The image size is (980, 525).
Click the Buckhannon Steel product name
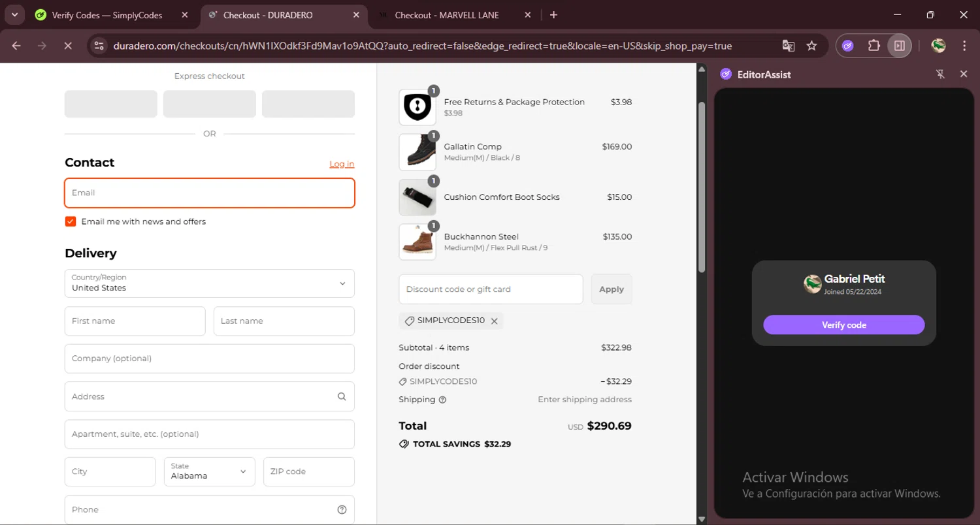481,237
